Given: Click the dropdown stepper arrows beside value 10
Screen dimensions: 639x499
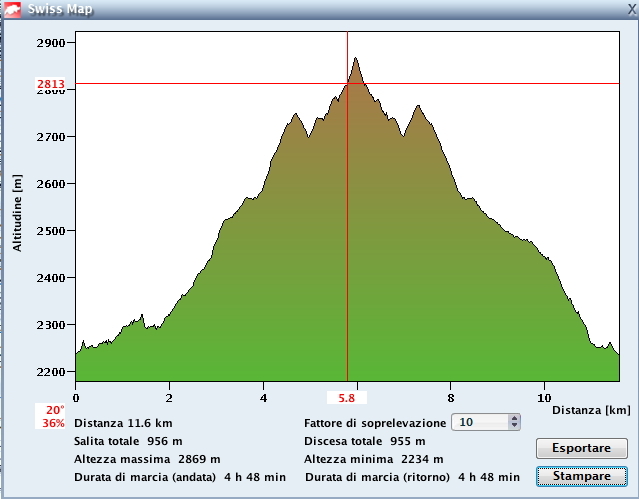Looking at the screenshot, I should coord(514,422).
